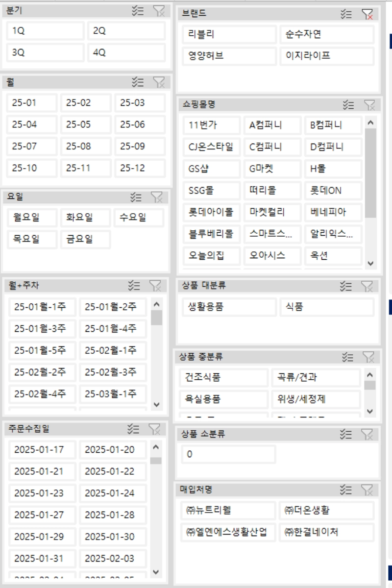This screenshot has width=392, height=588.
Task: Toggle multi-select on the 월+주차 slicer
Action: [x=134, y=286]
